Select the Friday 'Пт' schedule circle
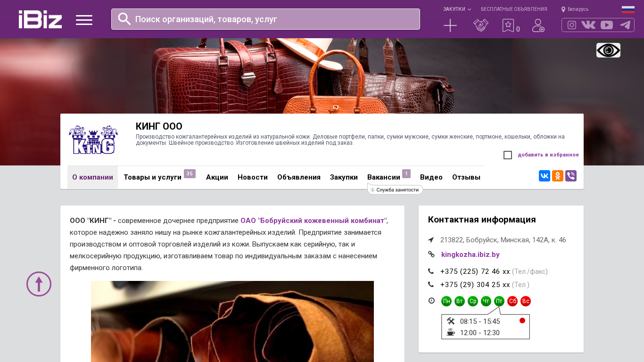644x362 pixels. [499, 301]
